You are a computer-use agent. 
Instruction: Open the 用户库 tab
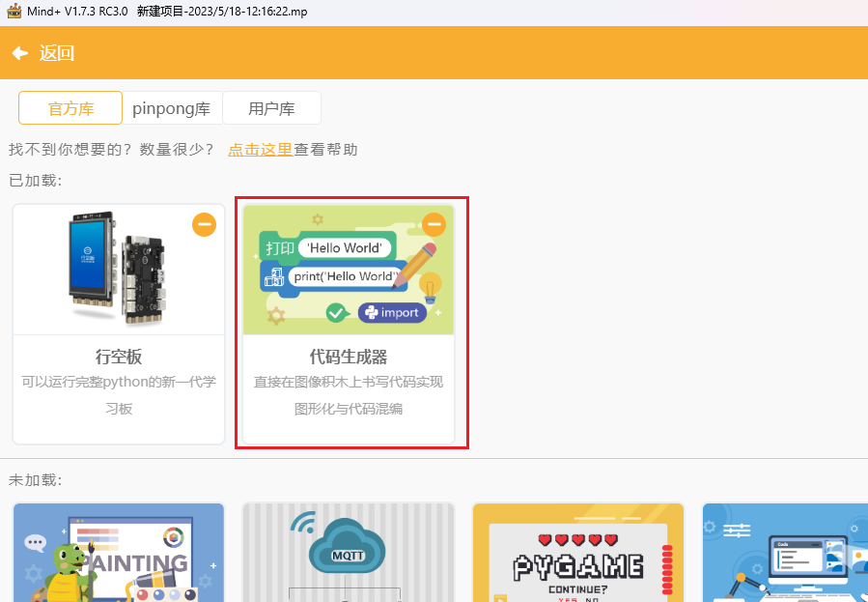pyautogui.click(x=271, y=108)
